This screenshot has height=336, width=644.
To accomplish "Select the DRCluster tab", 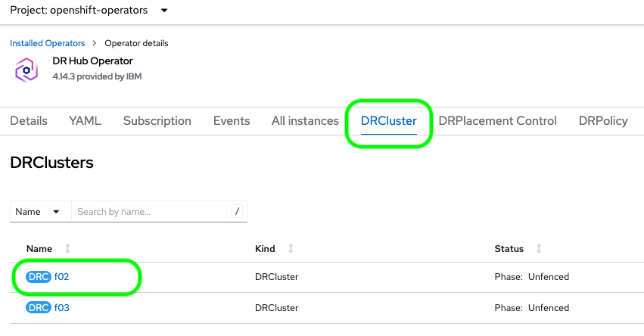I will (x=388, y=121).
